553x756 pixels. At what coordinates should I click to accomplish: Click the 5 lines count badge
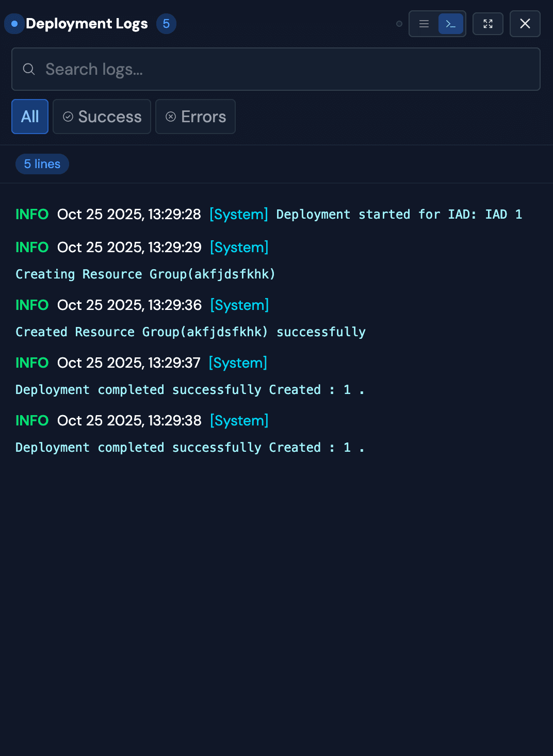(42, 163)
